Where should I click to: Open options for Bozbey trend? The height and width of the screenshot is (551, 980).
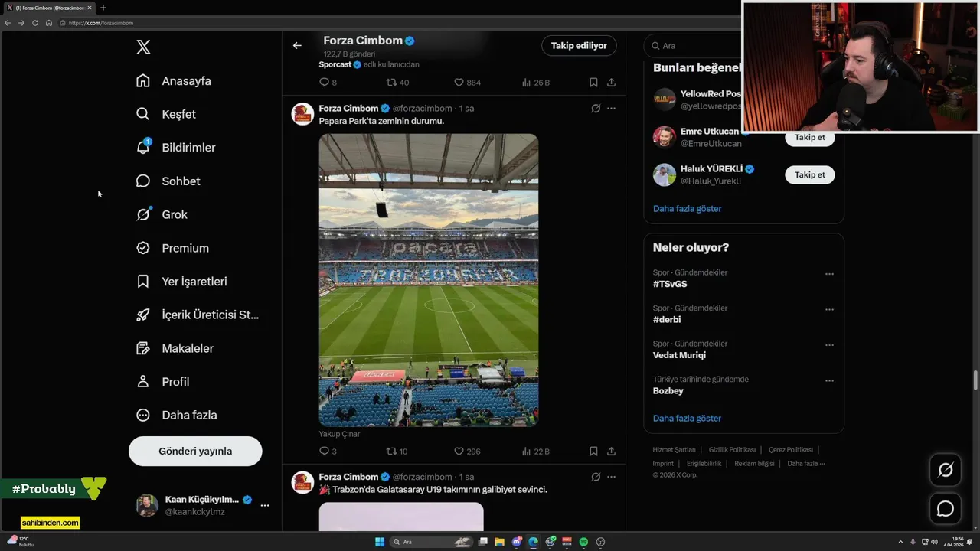click(829, 380)
